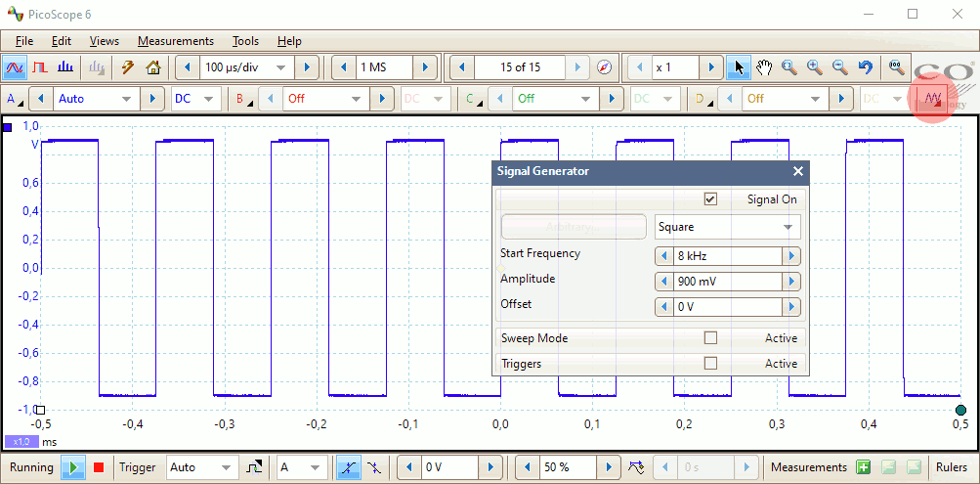This screenshot has width=980, height=484.
Task: Enable Sweep Mode Active checkbox
Action: pyautogui.click(x=710, y=338)
